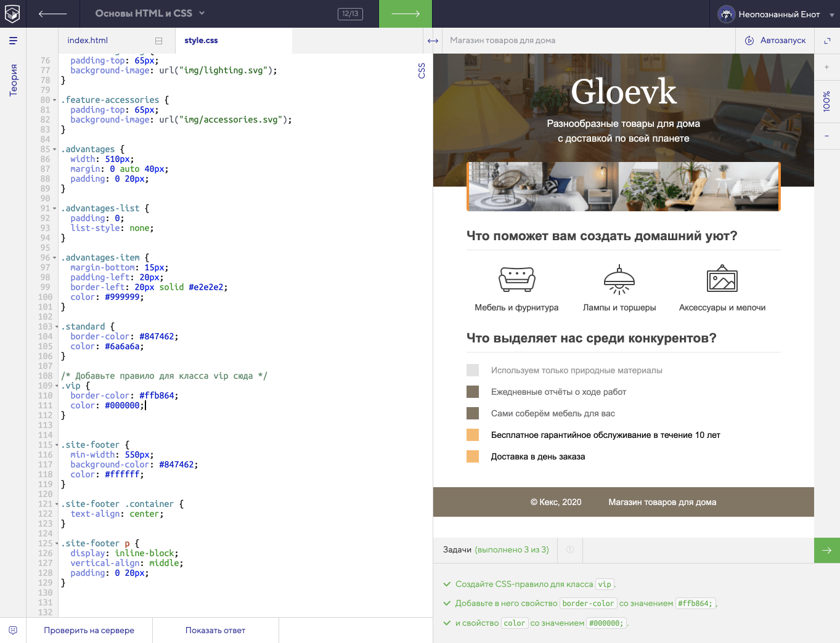The height and width of the screenshot is (643, 840).
Task: Click Проверить на сервере button
Action: pos(89,630)
